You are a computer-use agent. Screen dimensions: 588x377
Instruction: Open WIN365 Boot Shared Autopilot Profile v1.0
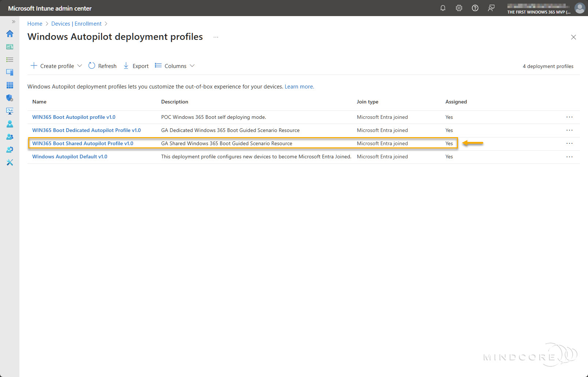pyautogui.click(x=83, y=143)
